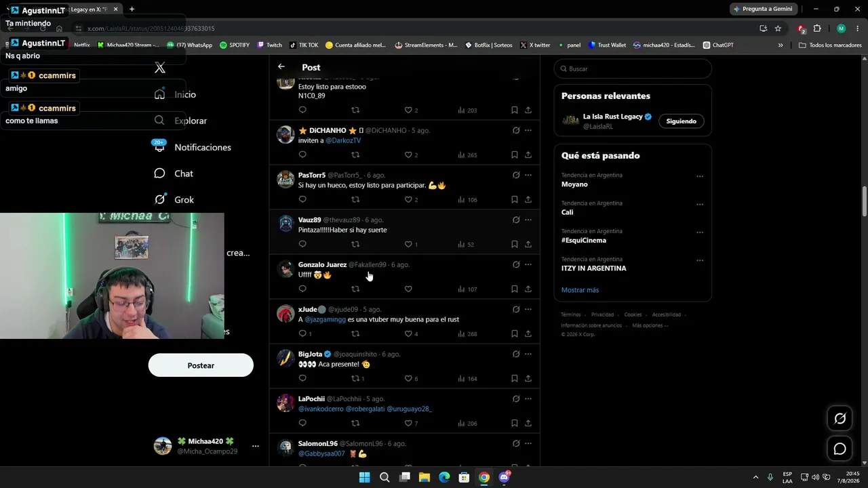Like Gonzalo Juarez's post
868x488 pixels.
[408, 289]
